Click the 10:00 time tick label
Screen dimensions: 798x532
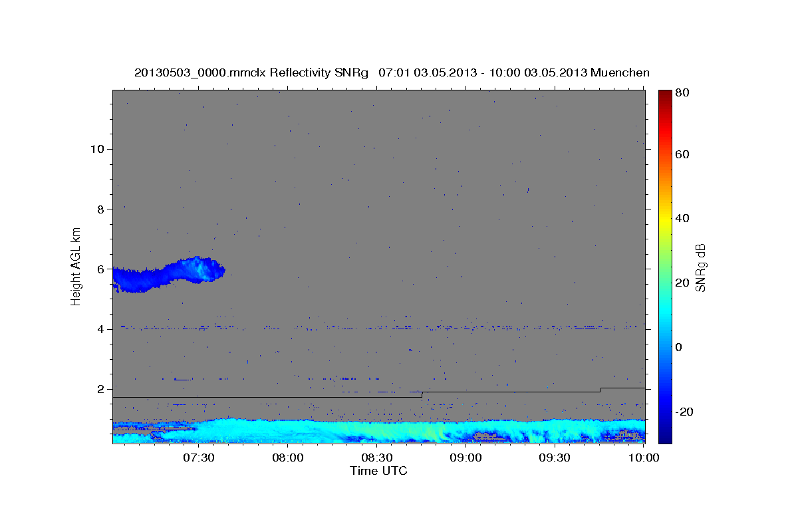(x=643, y=458)
